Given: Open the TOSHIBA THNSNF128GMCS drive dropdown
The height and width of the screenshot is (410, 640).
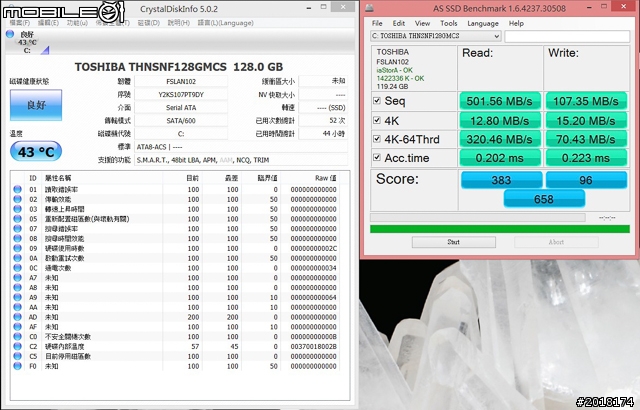Looking at the screenshot, I should 436,36.
